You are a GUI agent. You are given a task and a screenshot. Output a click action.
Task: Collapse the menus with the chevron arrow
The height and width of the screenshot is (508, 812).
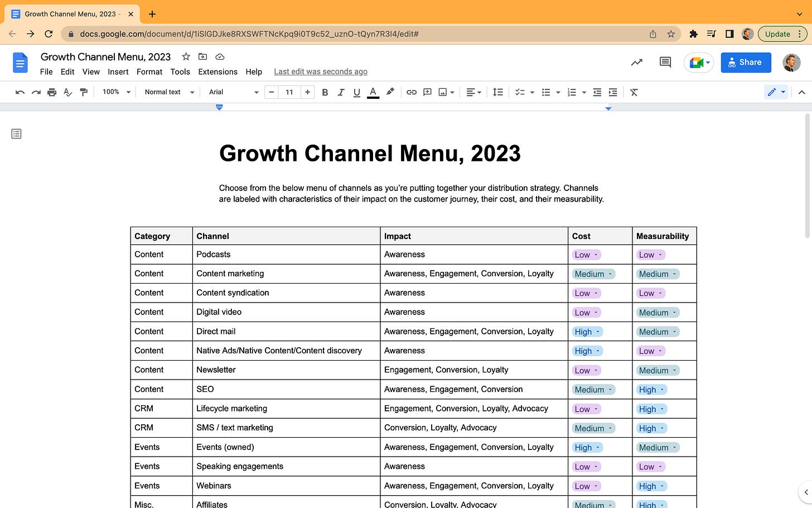click(801, 92)
